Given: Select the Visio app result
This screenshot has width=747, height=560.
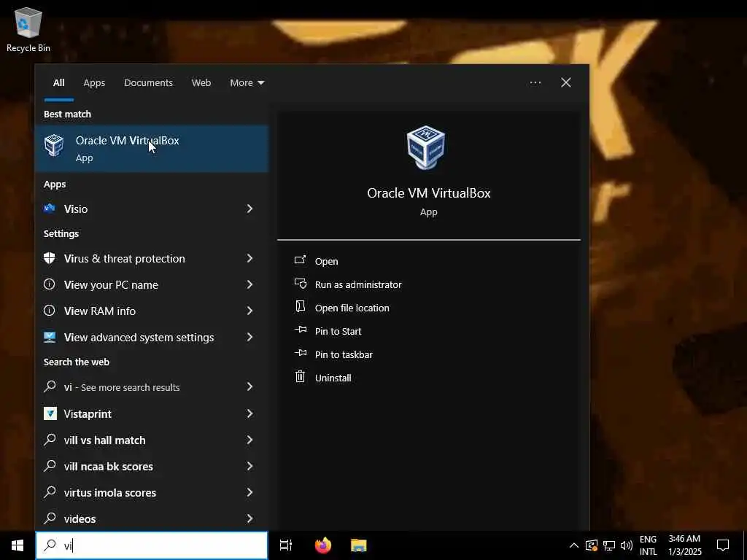Looking at the screenshot, I should click(152, 209).
